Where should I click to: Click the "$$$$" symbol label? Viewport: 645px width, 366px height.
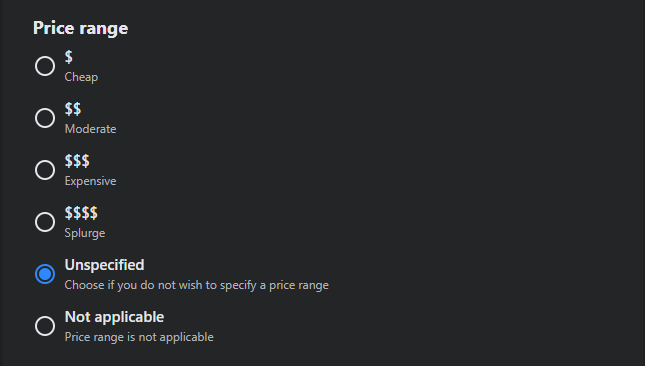pyautogui.click(x=81, y=213)
